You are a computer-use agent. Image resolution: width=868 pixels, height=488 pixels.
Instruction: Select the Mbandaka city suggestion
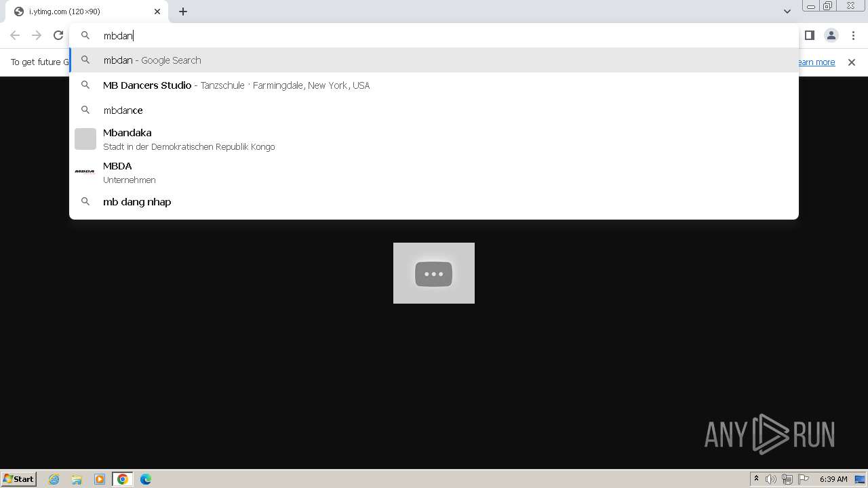434,139
